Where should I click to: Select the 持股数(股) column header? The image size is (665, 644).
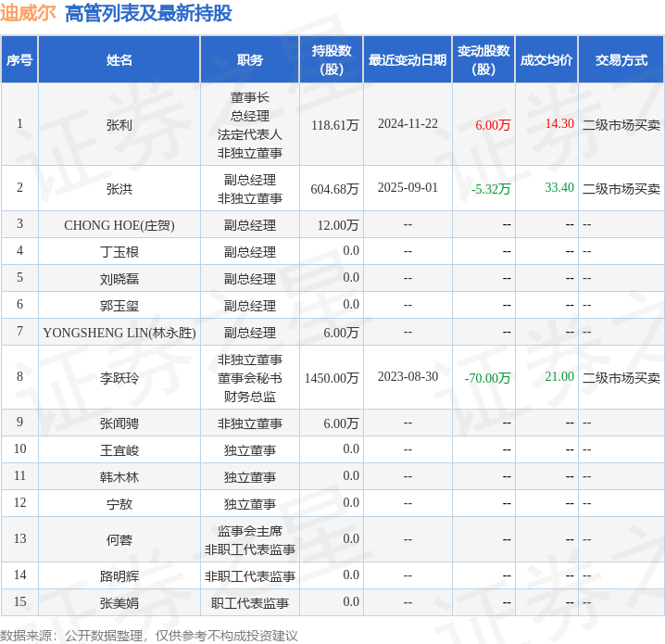pyautogui.click(x=332, y=60)
